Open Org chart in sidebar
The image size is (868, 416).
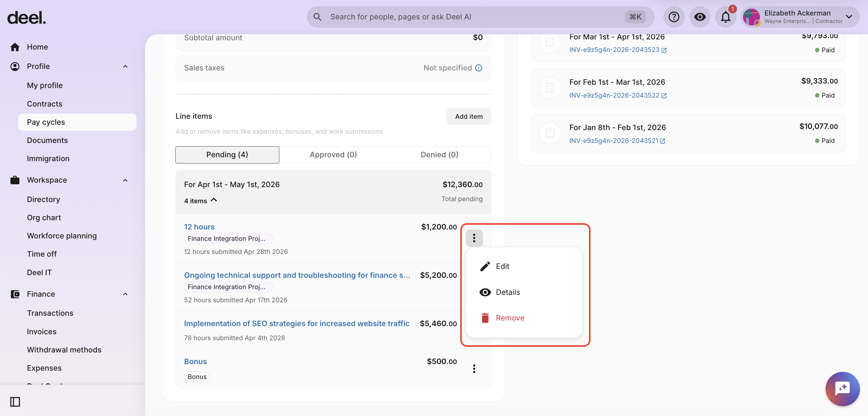click(x=44, y=218)
